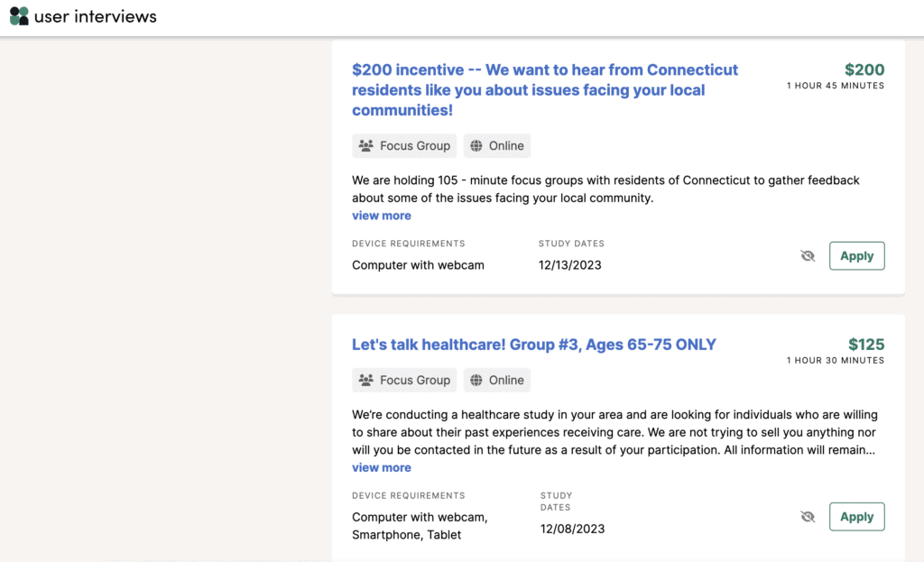Click the Online globe icon for healthcare study

point(476,380)
